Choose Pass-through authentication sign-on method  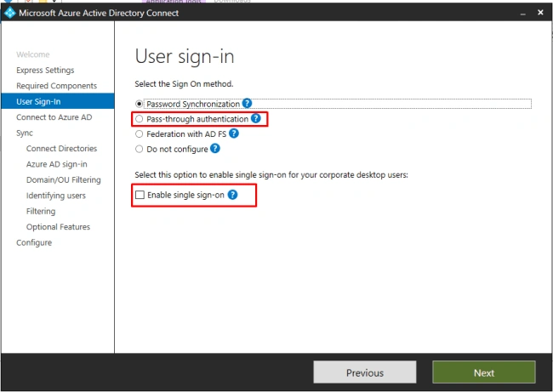pyautogui.click(x=140, y=119)
